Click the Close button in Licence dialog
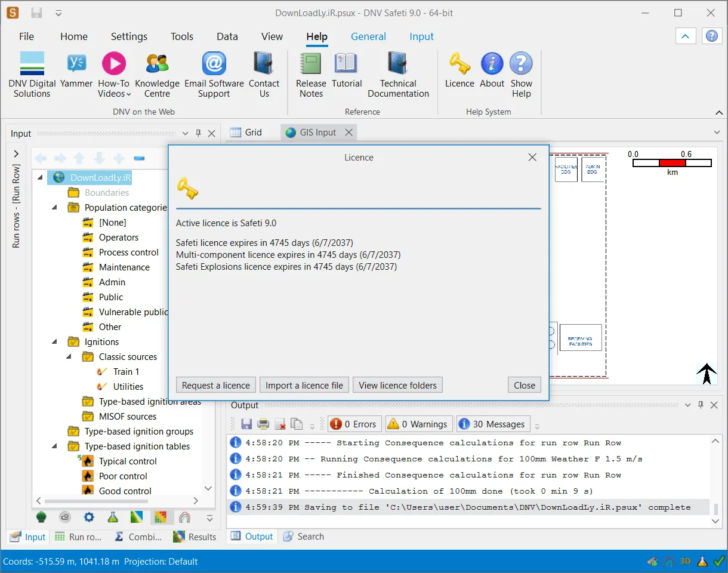The width and height of the screenshot is (728, 573). tap(525, 385)
